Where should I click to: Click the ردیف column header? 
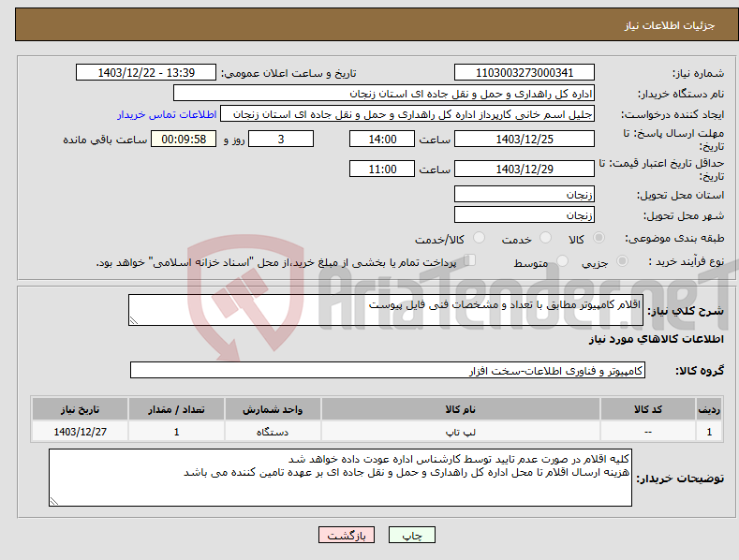coord(709,409)
